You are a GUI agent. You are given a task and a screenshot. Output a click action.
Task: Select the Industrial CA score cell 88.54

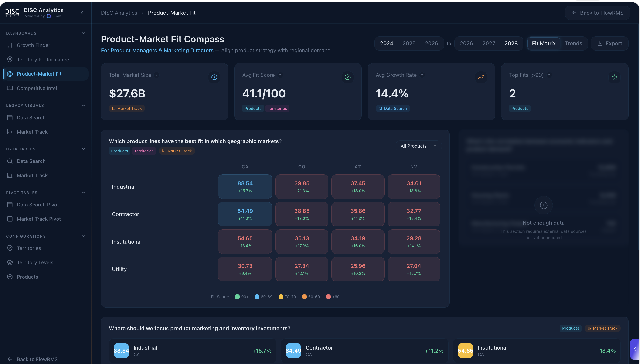[245, 186]
